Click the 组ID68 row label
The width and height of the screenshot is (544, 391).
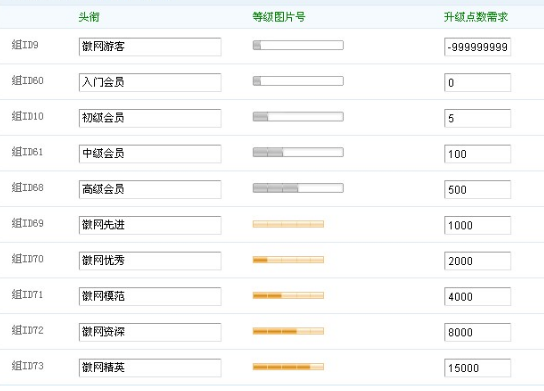(x=27, y=188)
